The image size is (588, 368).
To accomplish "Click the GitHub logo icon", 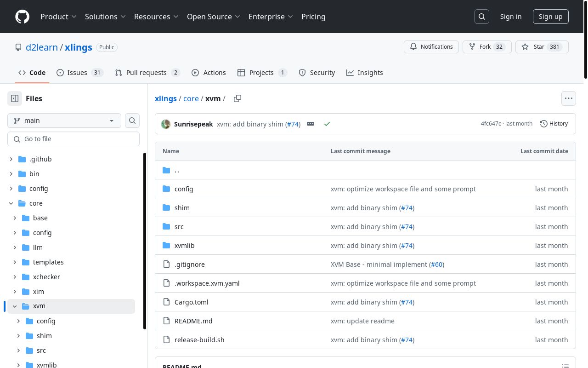I will [x=22, y=17].
